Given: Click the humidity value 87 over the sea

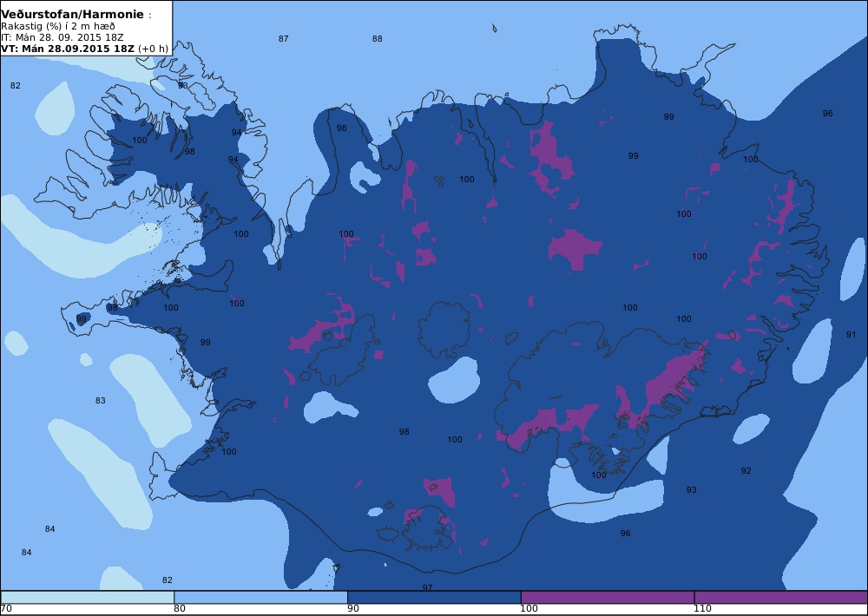Looking at the screenshot, I should (284, 39).
